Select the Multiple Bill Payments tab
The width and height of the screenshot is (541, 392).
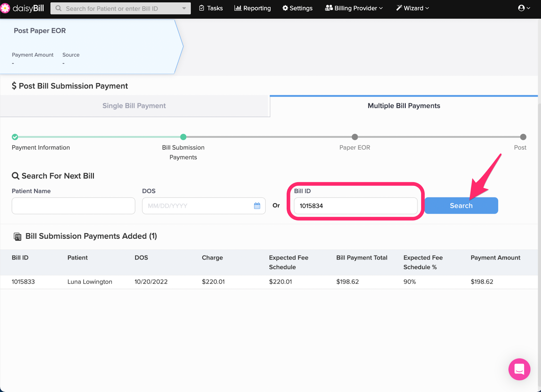click(x=404, y=106)
